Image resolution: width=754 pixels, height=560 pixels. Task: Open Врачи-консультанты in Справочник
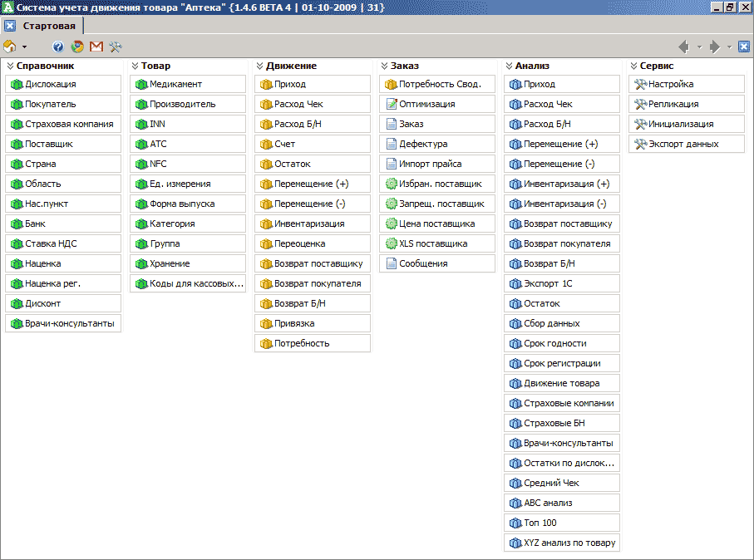point(63,323)
